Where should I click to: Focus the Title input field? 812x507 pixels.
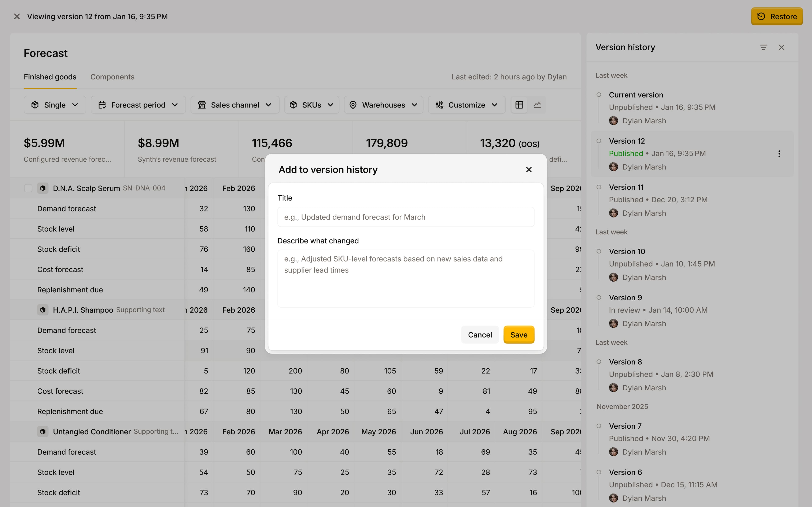click(405, 217)
